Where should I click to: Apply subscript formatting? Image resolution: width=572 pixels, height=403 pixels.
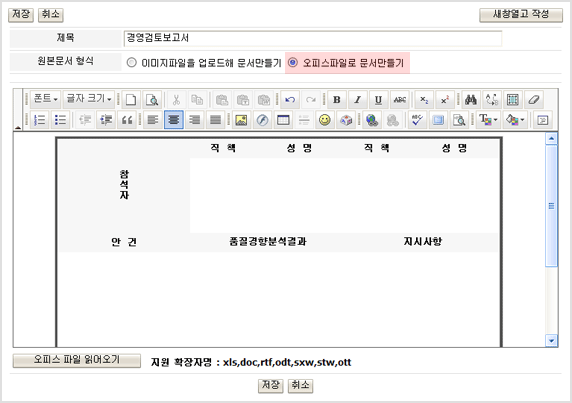click(424, 100)
